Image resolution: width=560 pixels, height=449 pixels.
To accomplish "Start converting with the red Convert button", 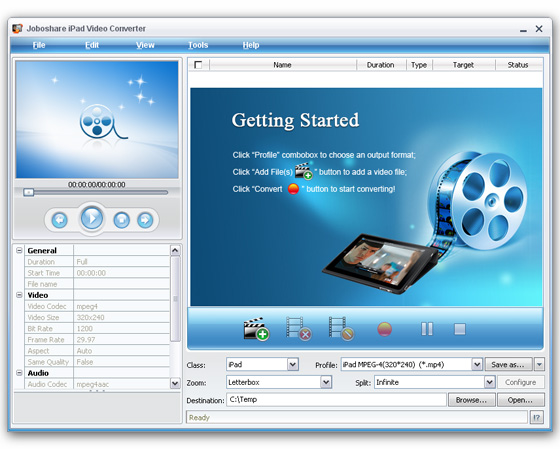I will (x=385, y=329).
